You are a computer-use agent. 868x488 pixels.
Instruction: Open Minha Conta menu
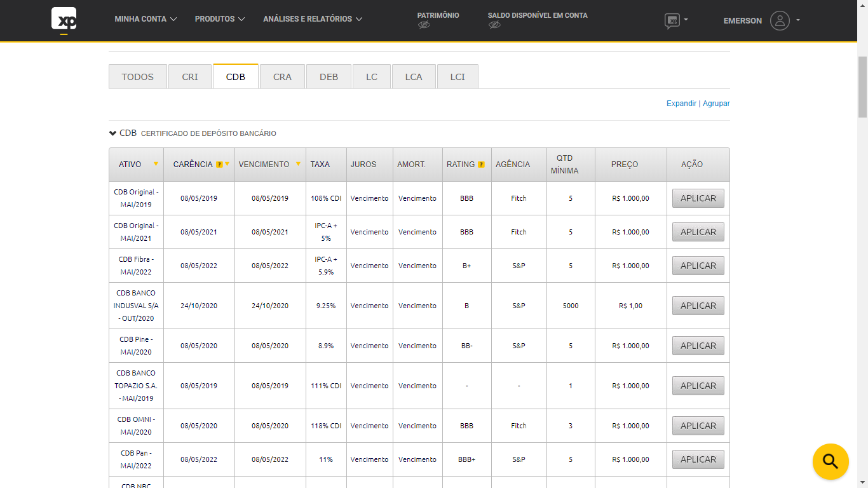tap(146, 19)
